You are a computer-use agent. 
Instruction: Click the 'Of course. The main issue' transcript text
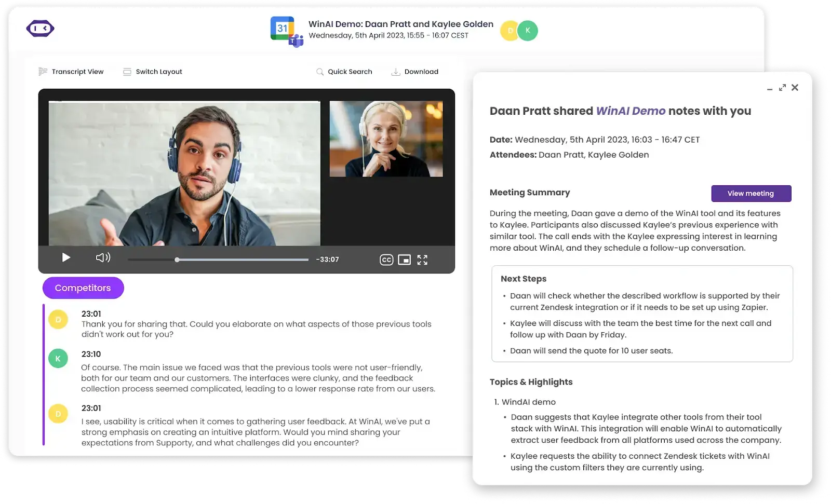pyautogui.click(x=258, y=378)
